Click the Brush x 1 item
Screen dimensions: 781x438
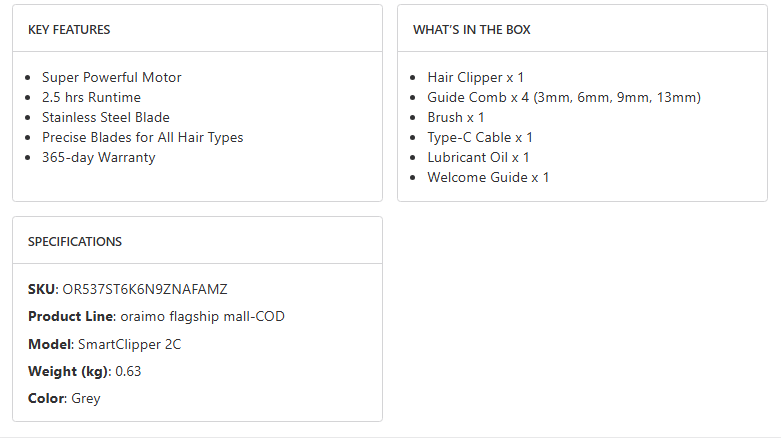click(x=456, y=117)
